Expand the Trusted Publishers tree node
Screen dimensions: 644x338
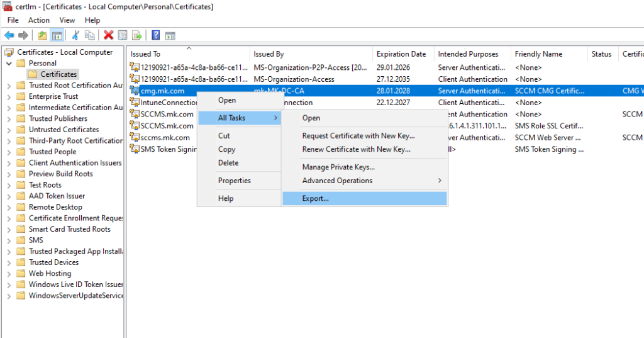[x=9, y=118]
